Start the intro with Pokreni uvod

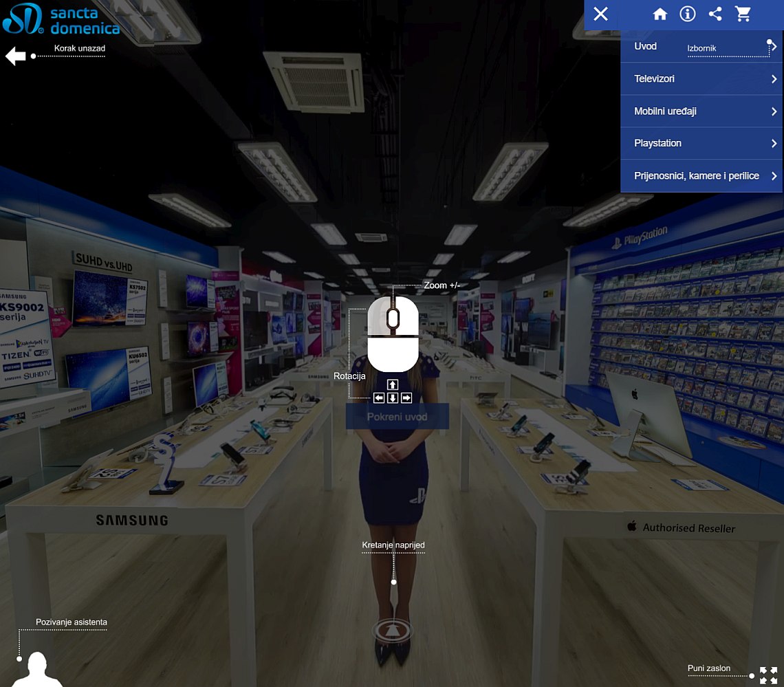click(x=397, y=417)
